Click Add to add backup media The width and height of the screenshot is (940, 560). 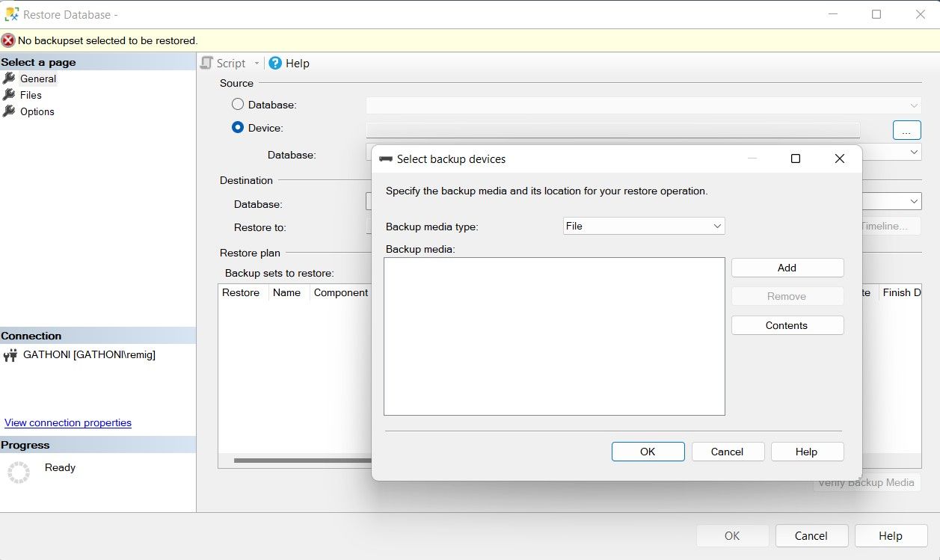coord(787,268)
